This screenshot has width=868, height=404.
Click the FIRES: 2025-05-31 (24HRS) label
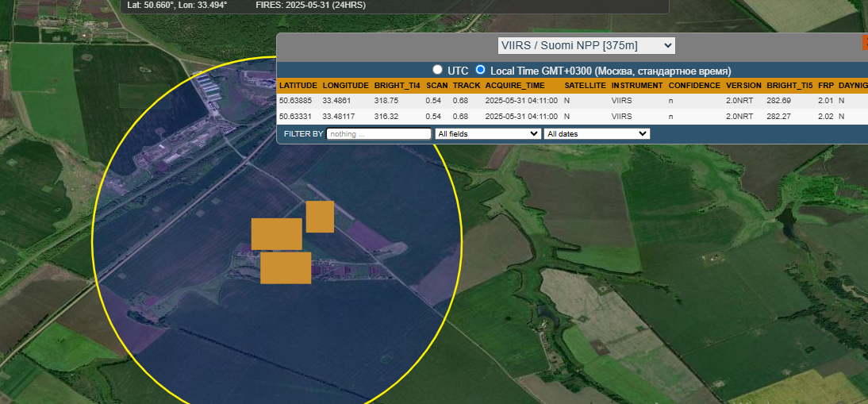coord(310,5)
